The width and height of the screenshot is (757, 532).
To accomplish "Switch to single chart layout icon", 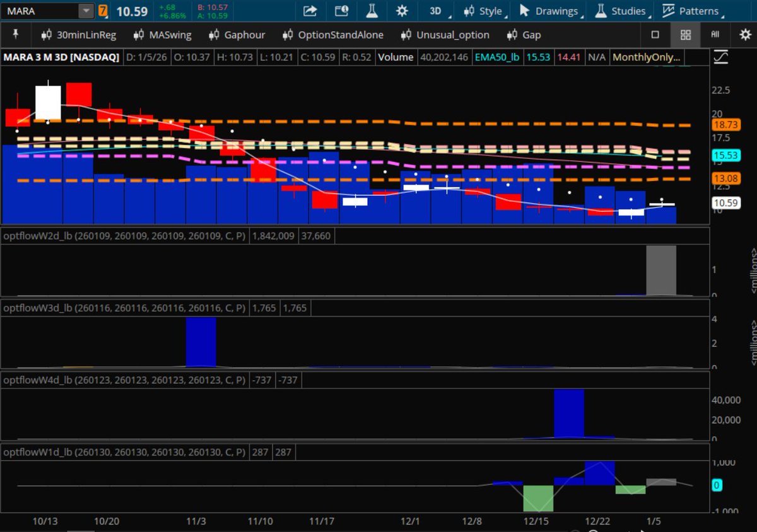I will [x=655, y=35].
